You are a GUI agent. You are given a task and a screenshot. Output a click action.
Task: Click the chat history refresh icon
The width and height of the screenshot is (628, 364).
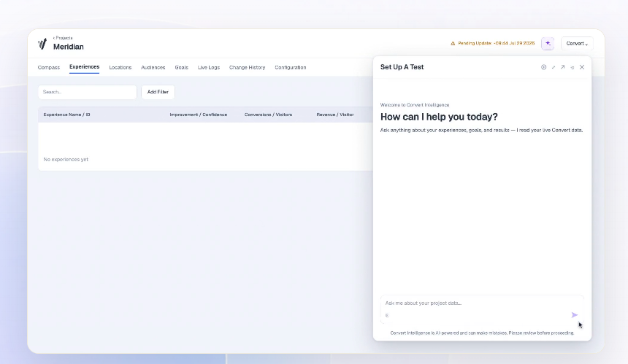click(573, 67)
